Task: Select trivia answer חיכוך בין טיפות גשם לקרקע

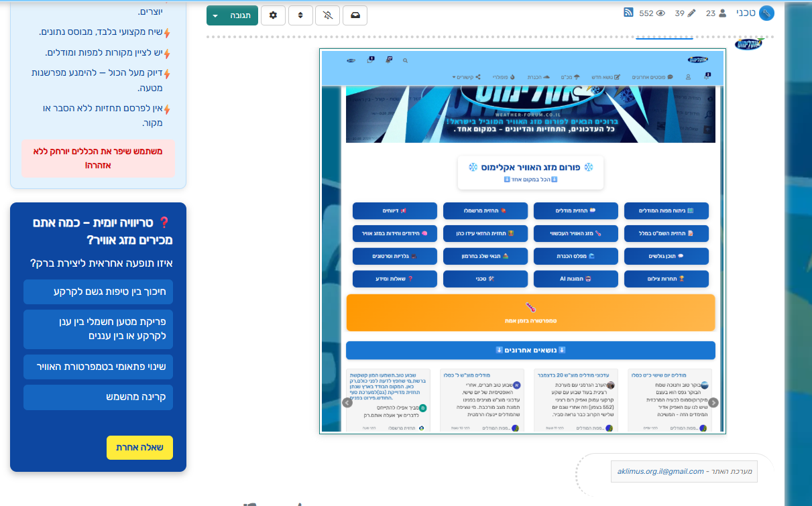Action: point(98,292)
